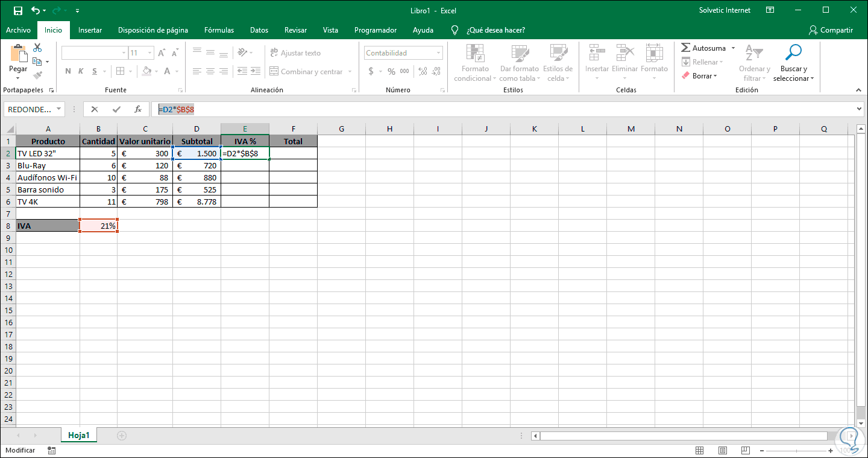Viewport: 868px width, 458px height.
Task: Open fill color bucket swatch
Action: [146, 71]
